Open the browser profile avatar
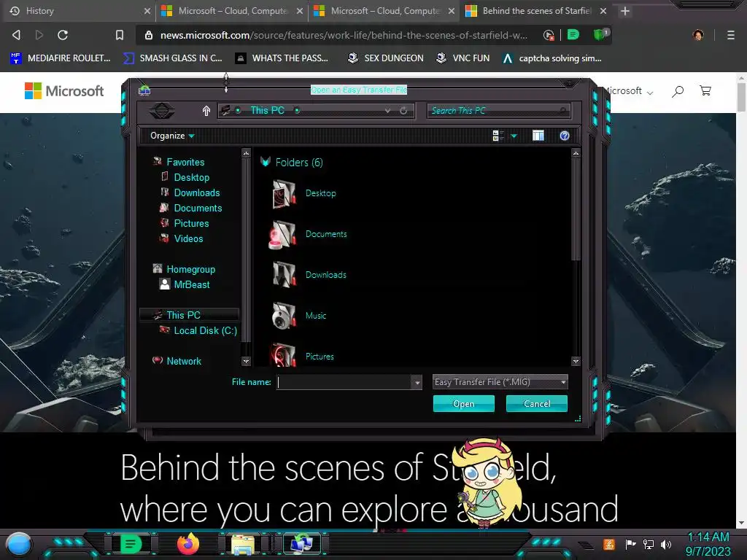 coord(698,35)
